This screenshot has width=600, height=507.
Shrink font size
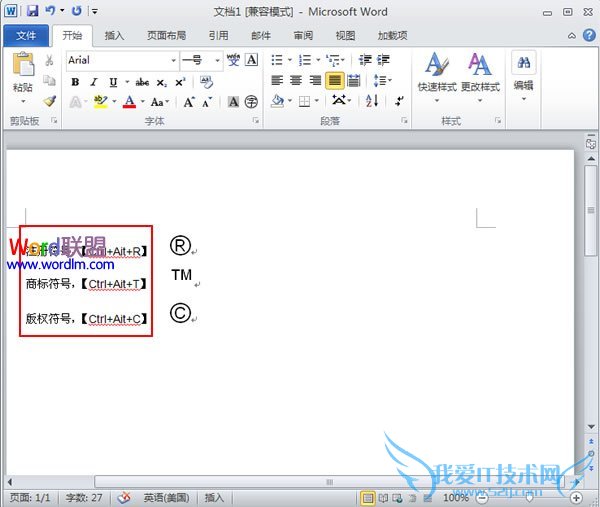pos(207,102)
